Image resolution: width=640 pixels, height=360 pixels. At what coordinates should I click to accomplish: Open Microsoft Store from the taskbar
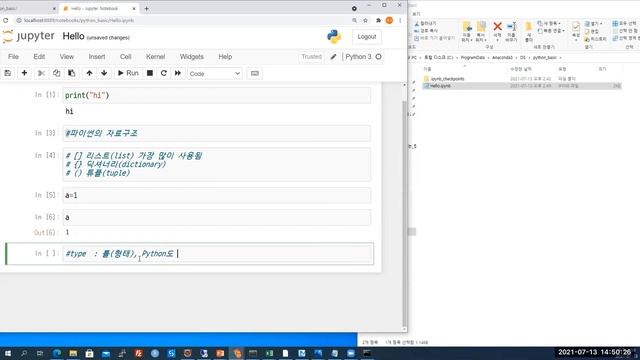pos(89,353)
